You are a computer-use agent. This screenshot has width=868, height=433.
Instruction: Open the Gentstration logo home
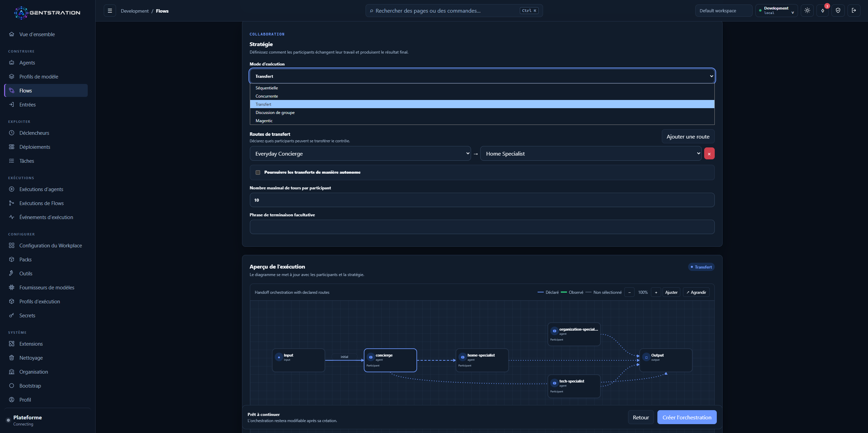click(x=47, y=13)
